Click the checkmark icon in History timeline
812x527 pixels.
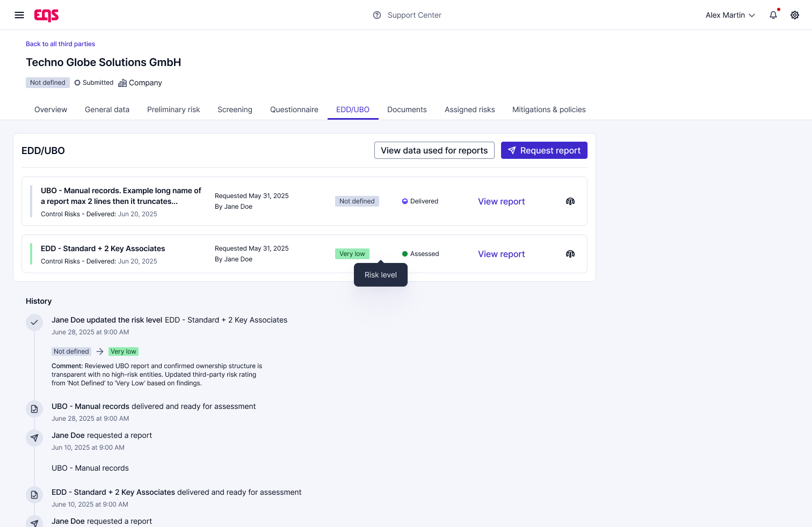click(34, 323)
